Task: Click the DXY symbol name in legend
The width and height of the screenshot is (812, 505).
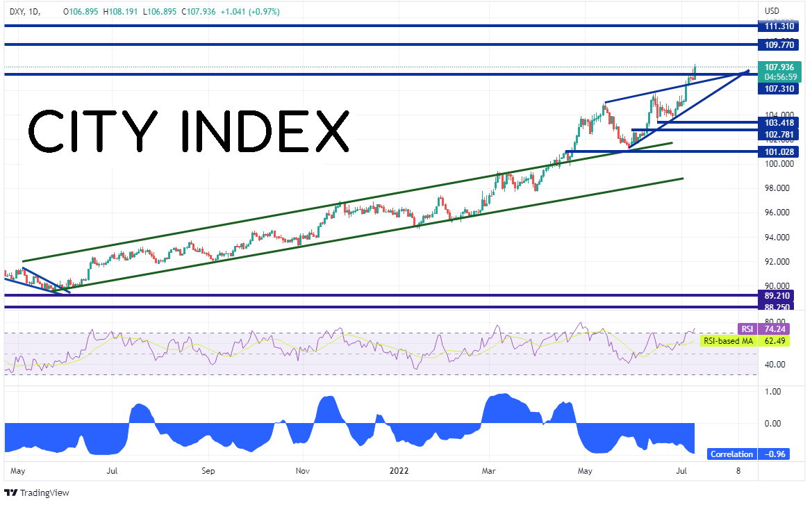Action: tap(17, 11)
